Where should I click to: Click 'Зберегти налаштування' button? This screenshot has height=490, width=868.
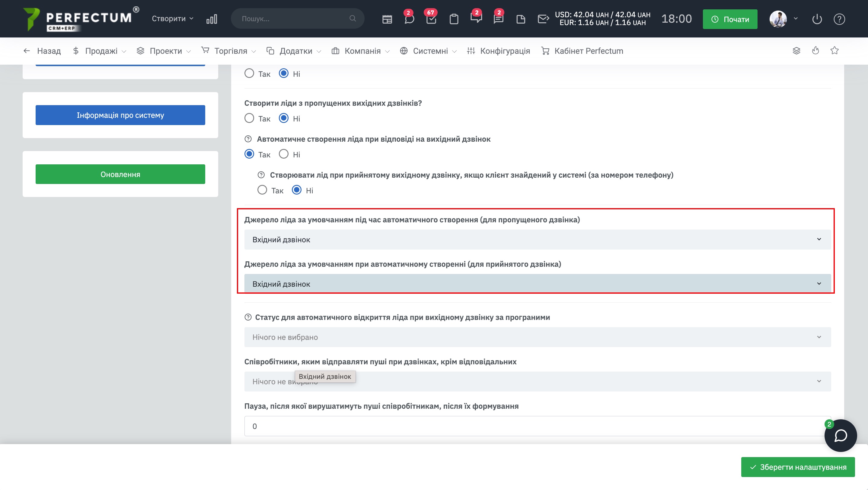[x=798, y=467]
